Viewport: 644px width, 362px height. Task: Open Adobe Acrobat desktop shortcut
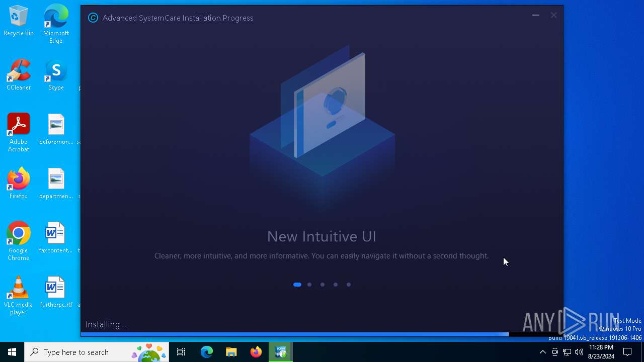click(x=19, y=133)
